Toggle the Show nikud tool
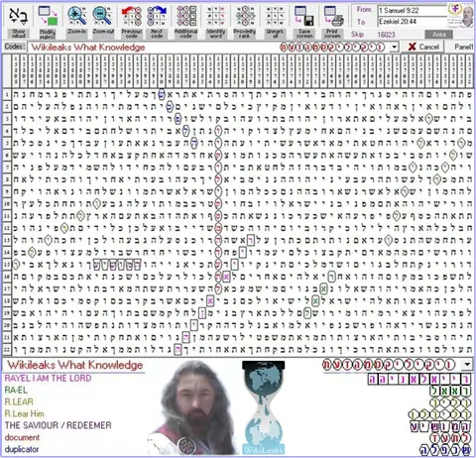 18,21
